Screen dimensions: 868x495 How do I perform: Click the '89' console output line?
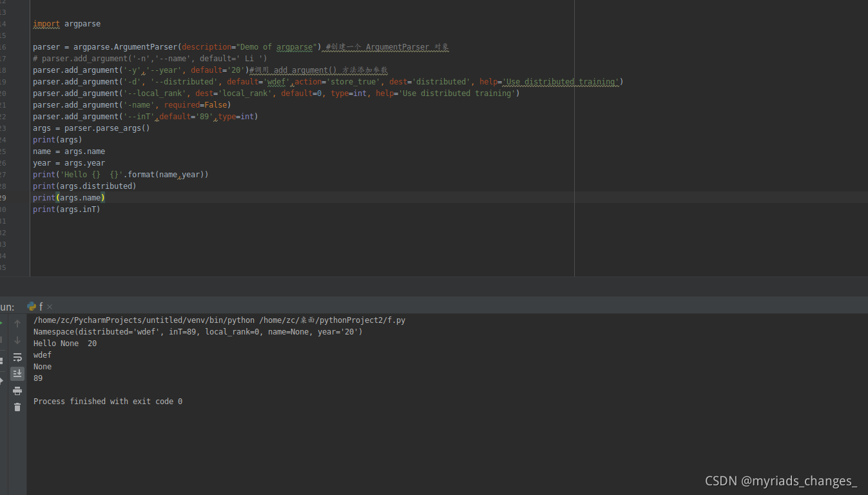[38, 378]
